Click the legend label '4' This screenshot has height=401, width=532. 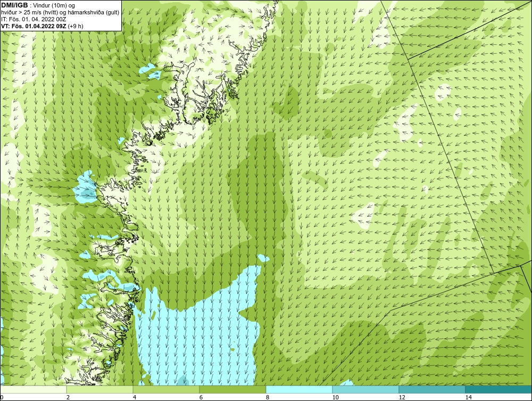135,398
